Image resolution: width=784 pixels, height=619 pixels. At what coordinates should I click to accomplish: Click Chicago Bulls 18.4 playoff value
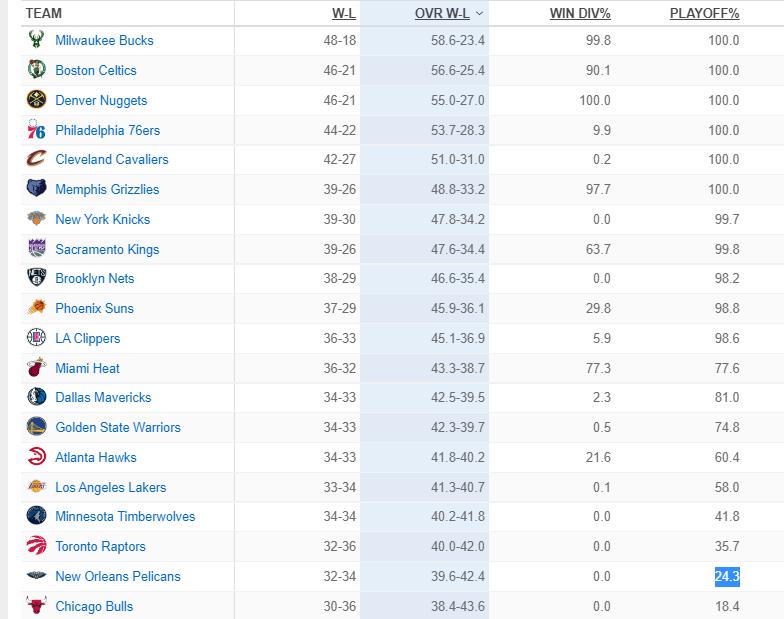[x=727, y=606]
